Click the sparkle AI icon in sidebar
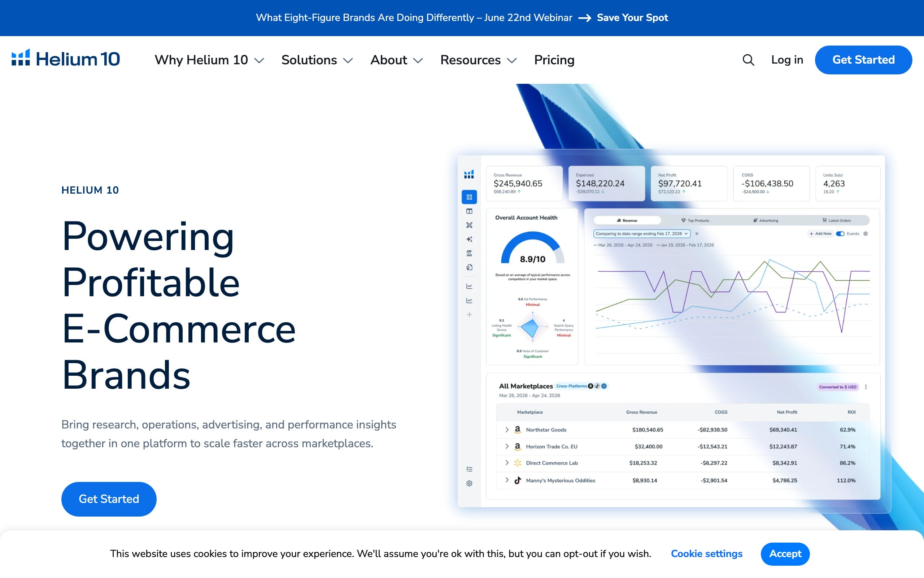 click(469, 239)
